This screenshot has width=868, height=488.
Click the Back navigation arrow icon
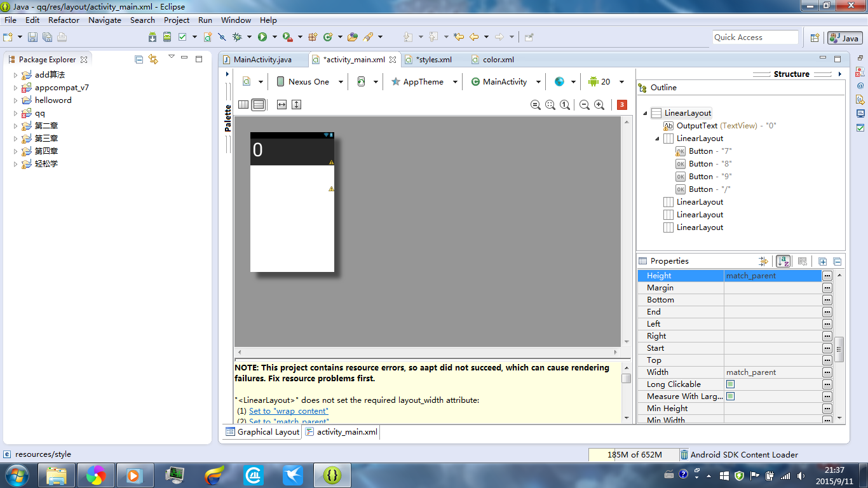click(x=474, y=37)
